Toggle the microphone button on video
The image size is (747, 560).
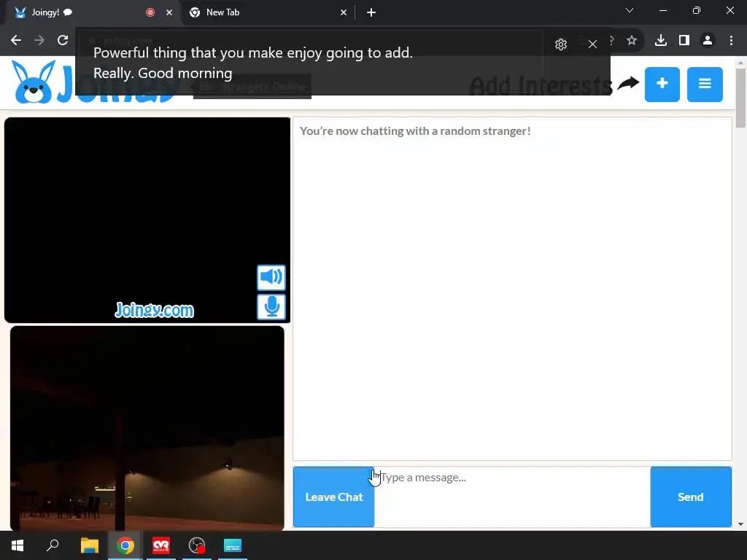pyautogui.click(x=271, y=307)
